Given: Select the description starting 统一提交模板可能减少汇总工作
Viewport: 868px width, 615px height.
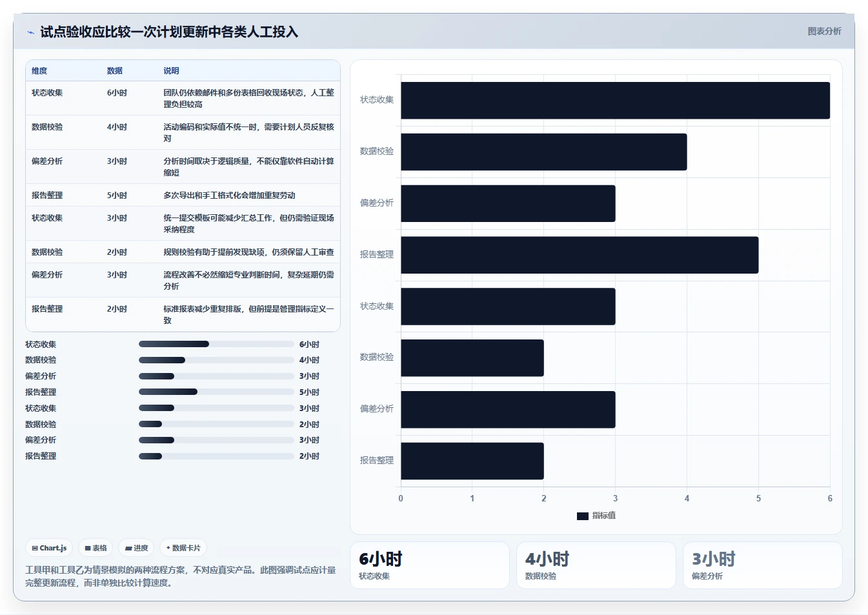Looking at the screenshot, I should 248,223.
